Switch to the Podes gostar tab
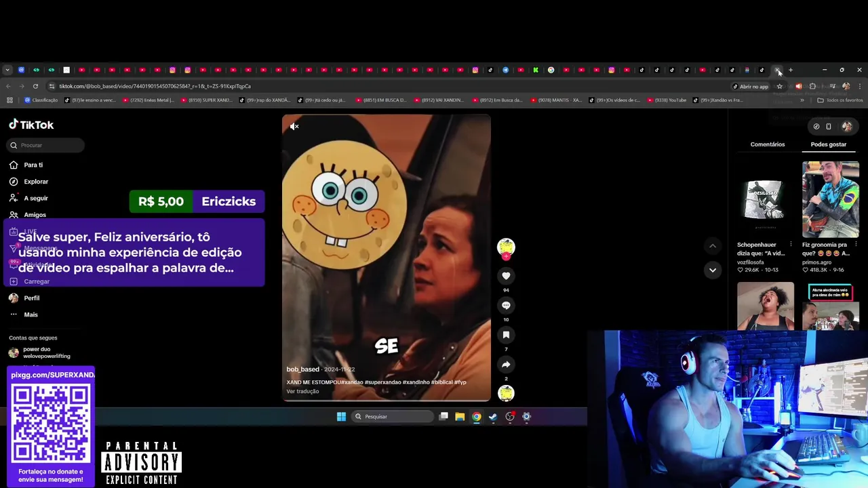The image size is (868, 488). [x=828, y=144]
